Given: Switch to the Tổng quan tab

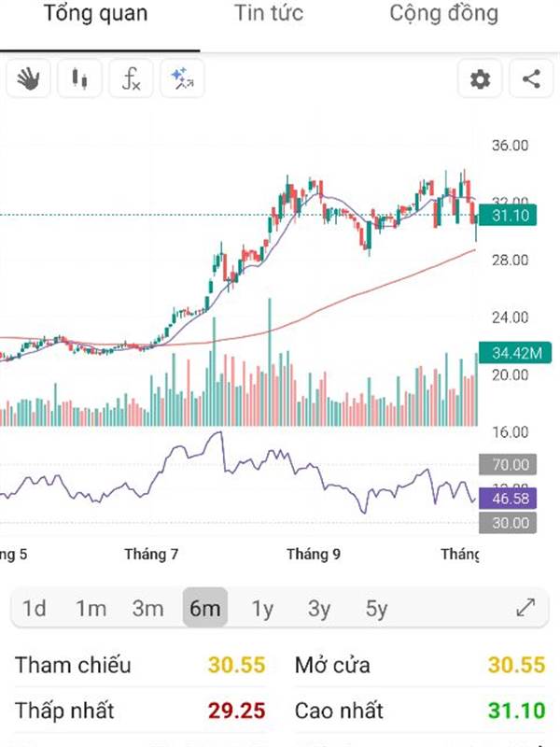Looking at the screenshot, I should click(95, 14).
